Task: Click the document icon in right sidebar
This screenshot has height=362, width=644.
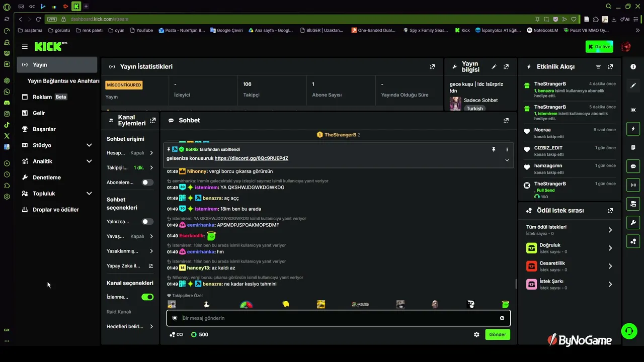Action: point(633,147)
